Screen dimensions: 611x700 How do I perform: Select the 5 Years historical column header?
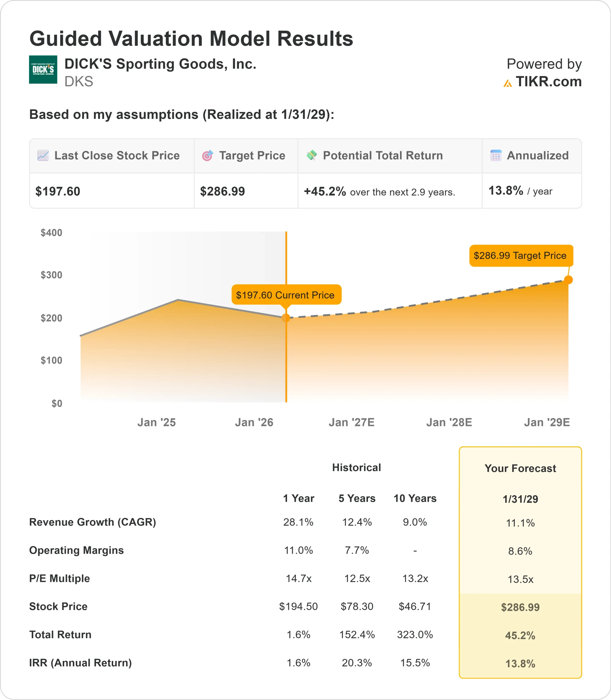[x=357, y=498]
